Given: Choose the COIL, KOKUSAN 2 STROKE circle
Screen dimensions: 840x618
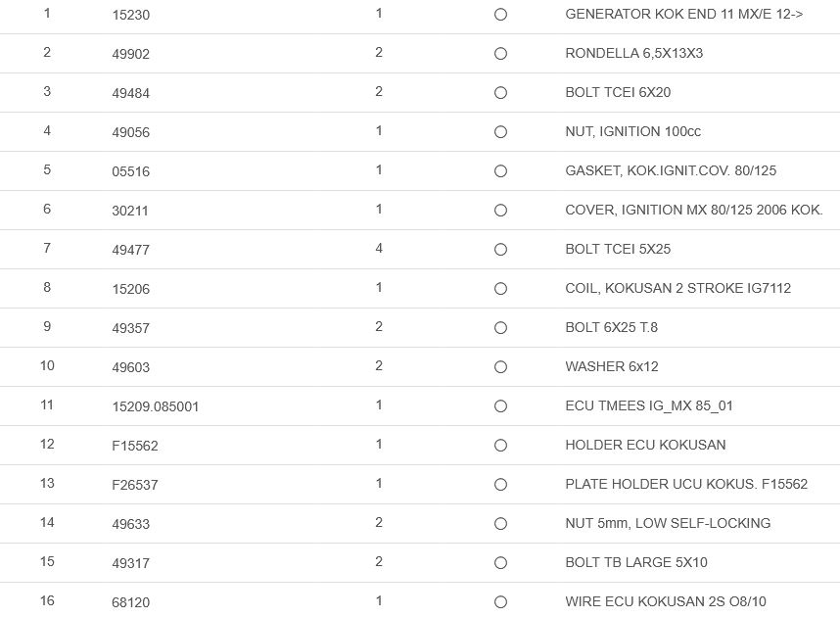Looking at the screenshot, I should coord(500,289).
